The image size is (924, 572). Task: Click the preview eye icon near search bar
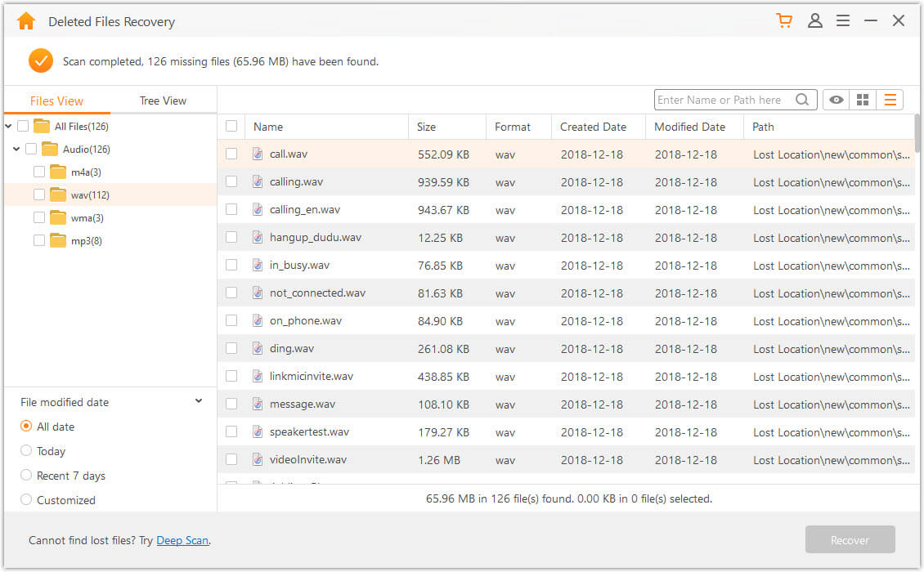(835, 99)
